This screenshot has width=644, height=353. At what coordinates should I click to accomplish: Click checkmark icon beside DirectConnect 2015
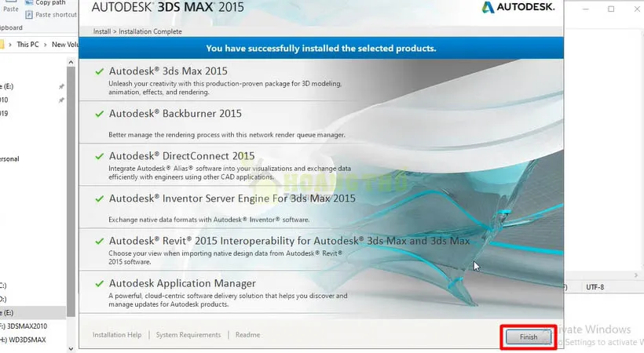click(100, 156)
